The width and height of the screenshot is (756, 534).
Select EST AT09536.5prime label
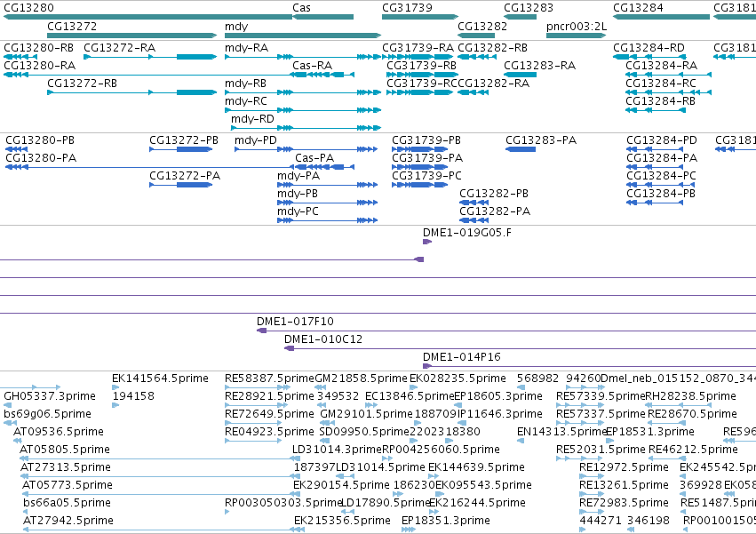point(59,432)
